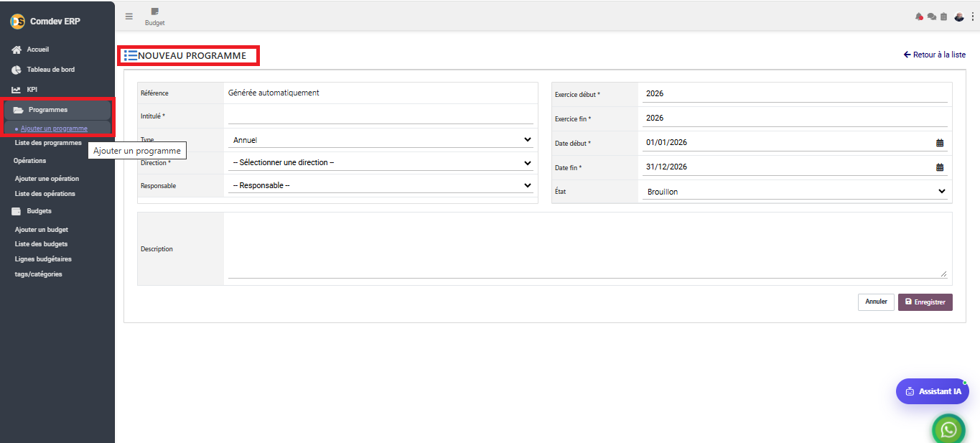The image size is (980, 443).
Task: Click the Comdev ERP logo icon
Action: click(17, 22)
